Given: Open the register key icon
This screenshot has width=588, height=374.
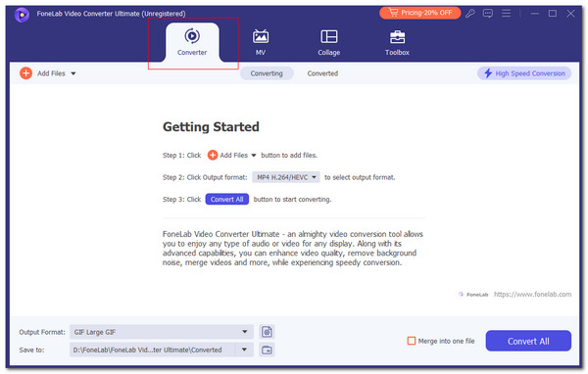Looking at the screenshot, I should click(470, 14).
